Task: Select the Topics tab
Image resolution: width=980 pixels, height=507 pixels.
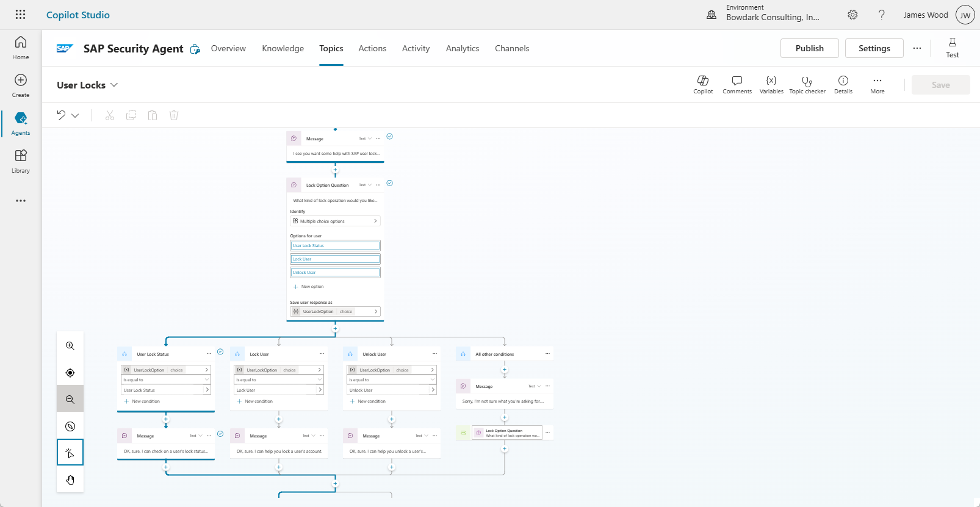Action: pyautogui.click(x=331, y=48)
